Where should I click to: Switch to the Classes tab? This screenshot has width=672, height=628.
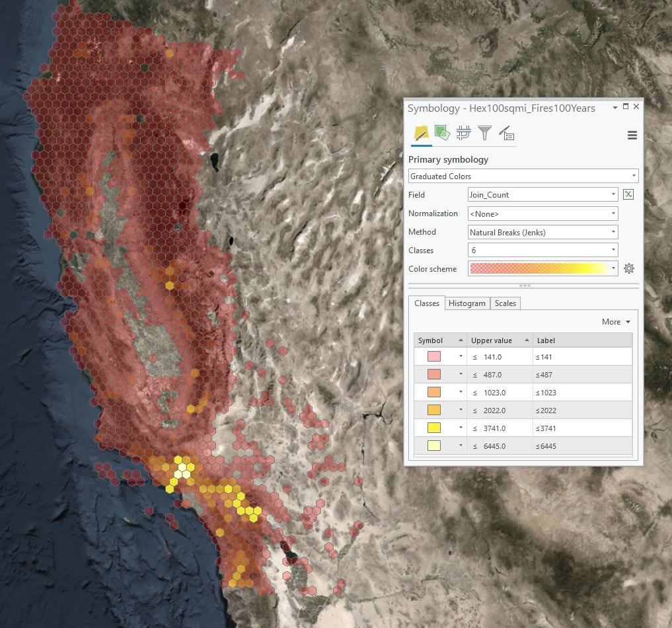point(426,303)
